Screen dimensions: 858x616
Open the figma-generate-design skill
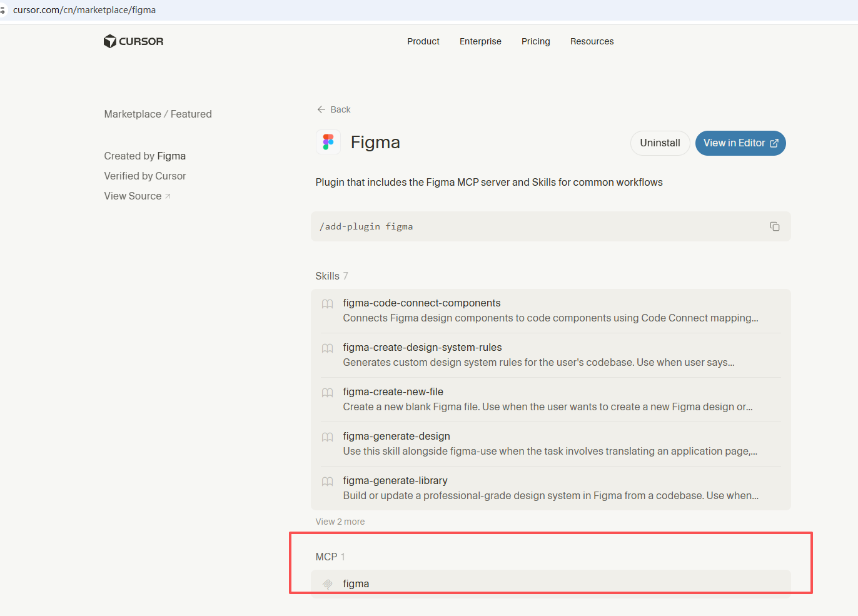pos(551,444)
